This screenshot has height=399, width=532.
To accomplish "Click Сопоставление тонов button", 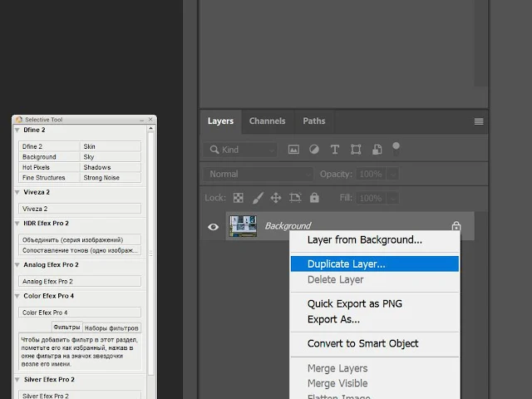I will pyautogui.click(x=80, y=250).
